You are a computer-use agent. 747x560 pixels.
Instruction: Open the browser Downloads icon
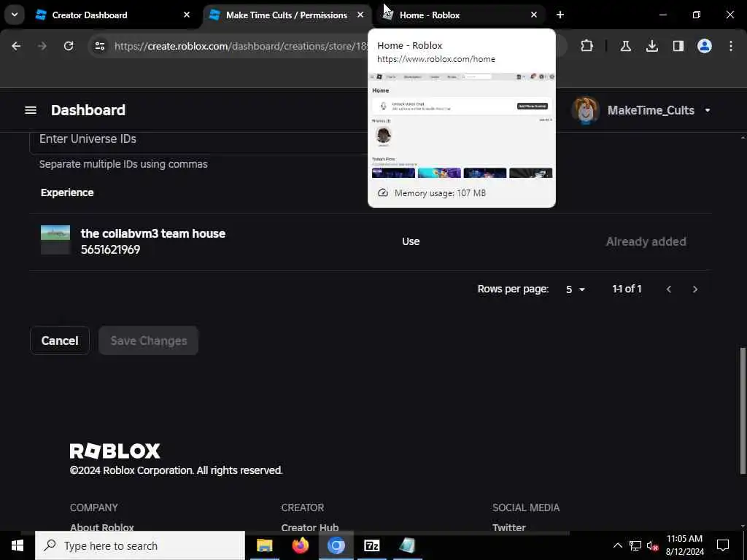[x=652, y=46]
